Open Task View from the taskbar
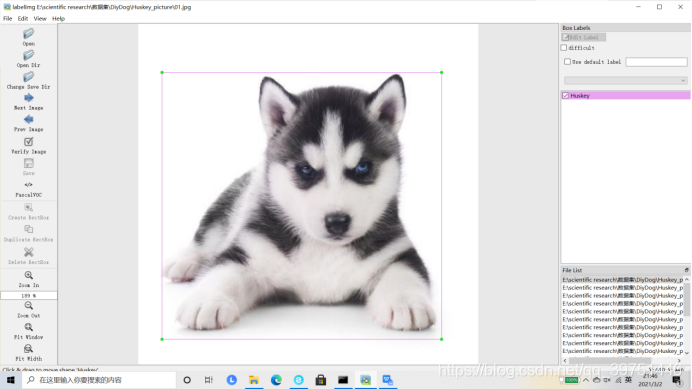This screenshot has height=389, width=692. click(209, 380)
